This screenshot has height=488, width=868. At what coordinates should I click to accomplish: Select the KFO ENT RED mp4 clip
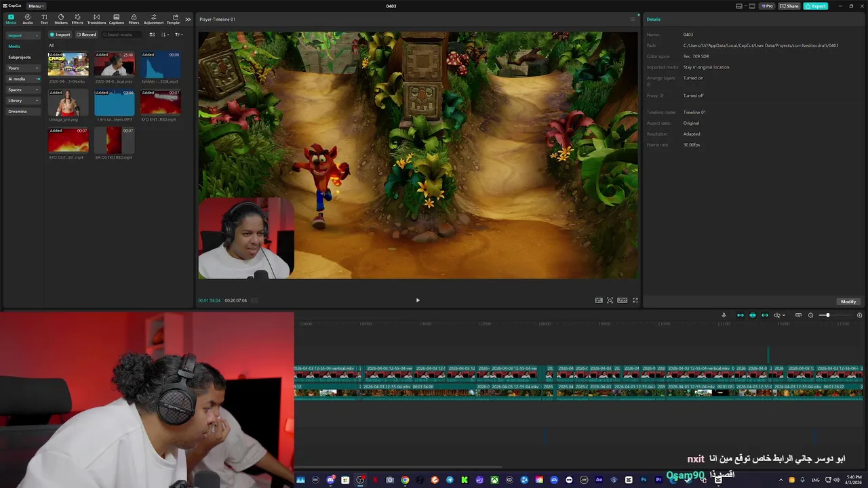[x=160, y=102]
